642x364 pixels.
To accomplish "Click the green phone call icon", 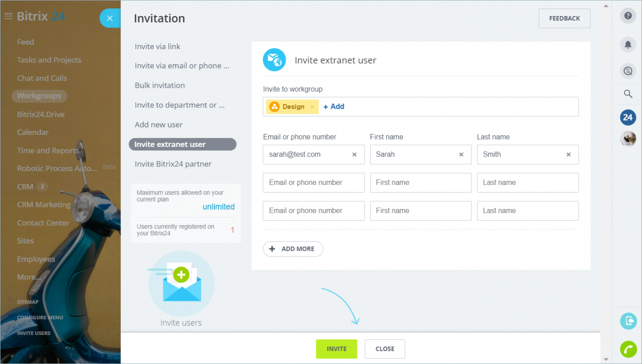I will [628, 349].
